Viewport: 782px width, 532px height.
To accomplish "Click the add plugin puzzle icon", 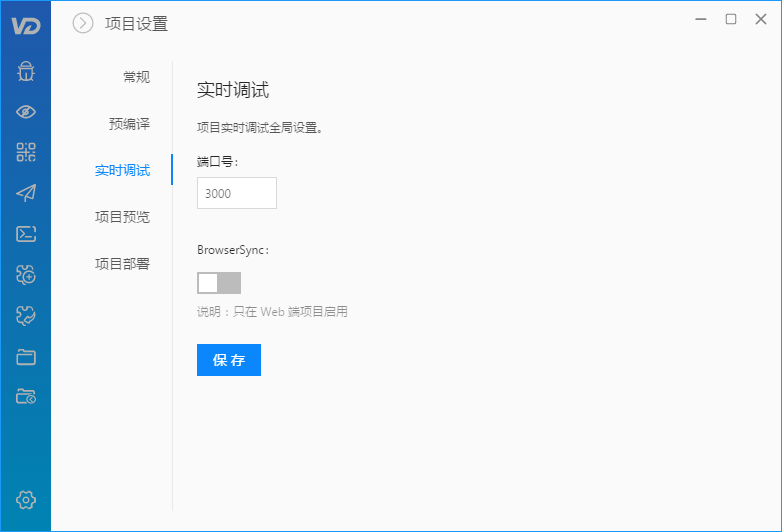I will (26, 274).
